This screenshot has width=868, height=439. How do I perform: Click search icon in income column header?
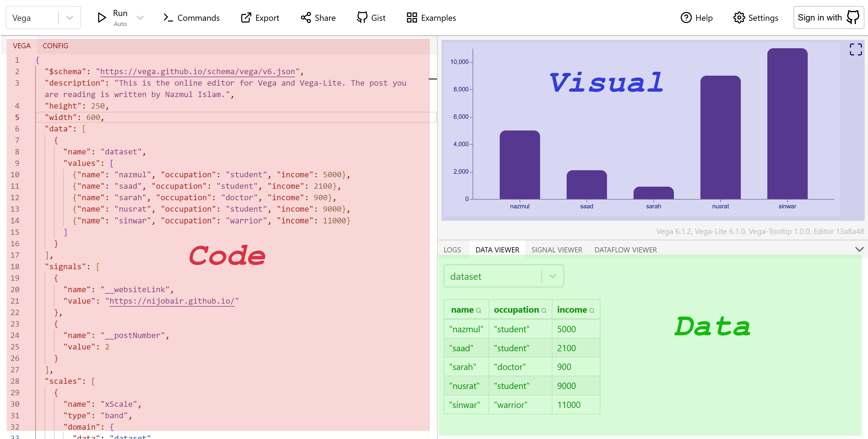[592, 311]
